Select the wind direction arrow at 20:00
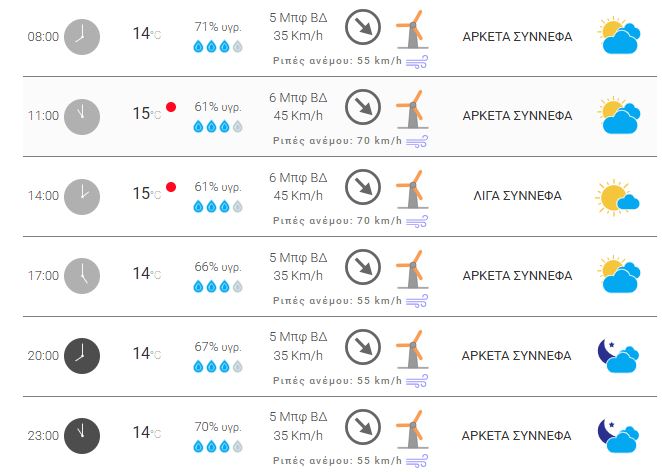Viewport: 662px width, 472px height. pos(363,347)
